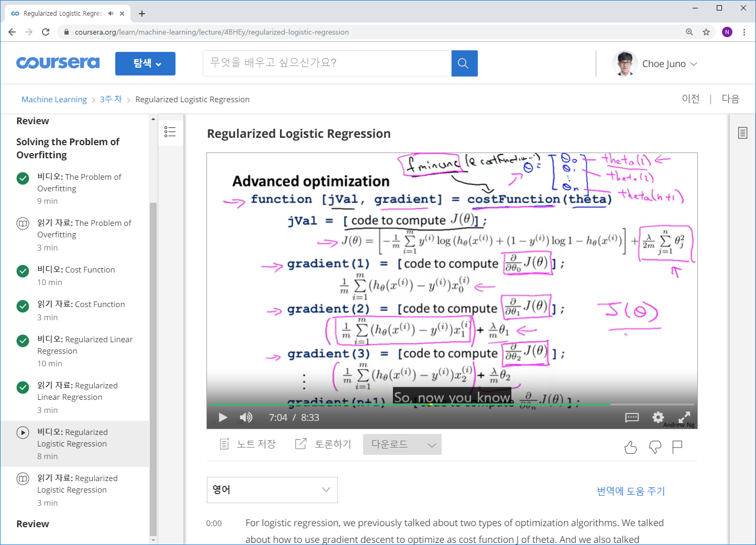Toggle the lesson list outline icon
The height and width of the screenshot is (545, 756).
point(170,132)
